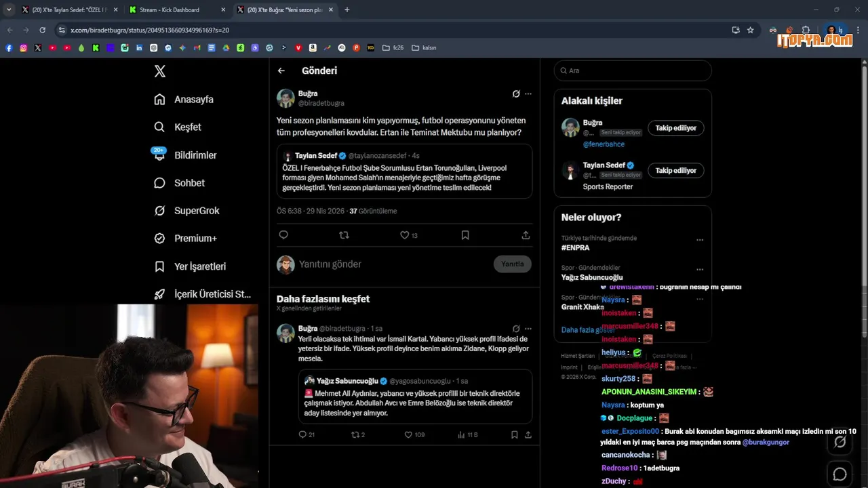Screen dimensions: 868x488
Task: Bookmark the main post
Action: click(x=465, y=235)
